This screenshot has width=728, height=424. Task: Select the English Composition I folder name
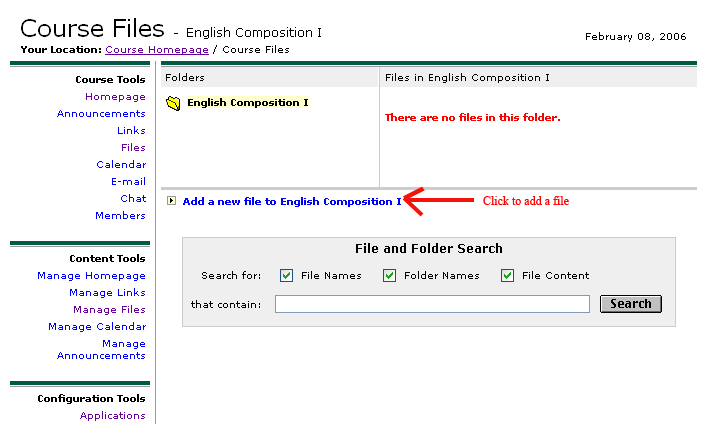point(247,103)
